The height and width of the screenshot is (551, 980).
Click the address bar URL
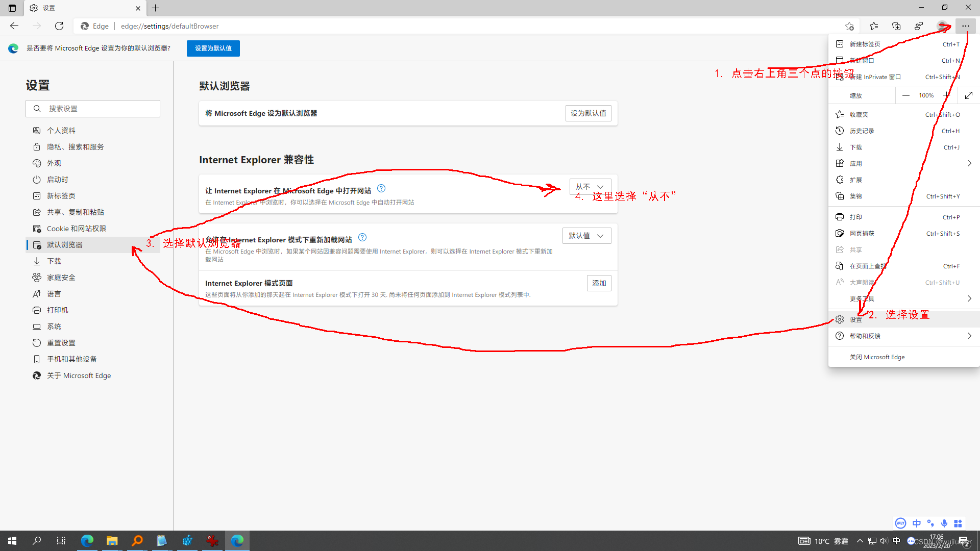click(169, 26)
